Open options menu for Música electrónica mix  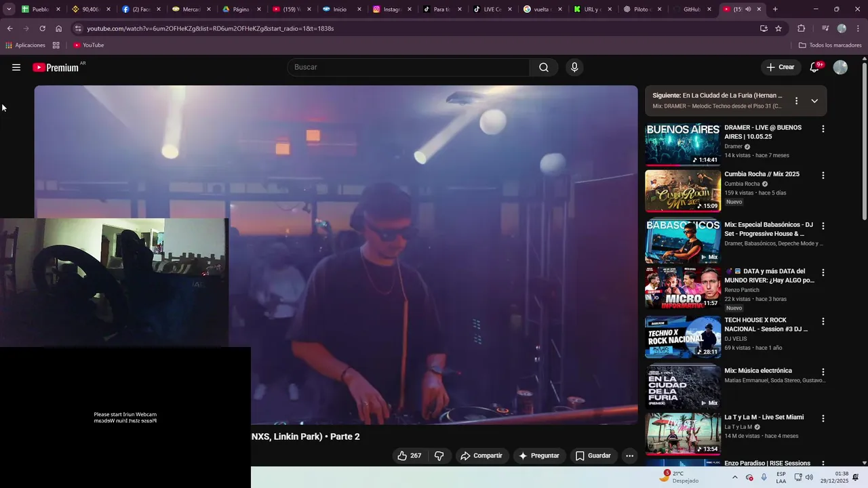(823, 372)
